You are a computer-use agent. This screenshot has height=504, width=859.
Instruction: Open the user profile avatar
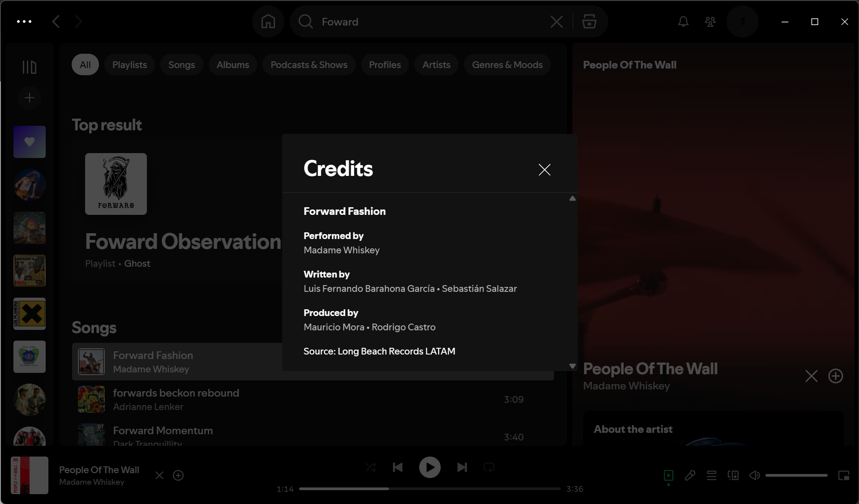[x=743, y=21]
